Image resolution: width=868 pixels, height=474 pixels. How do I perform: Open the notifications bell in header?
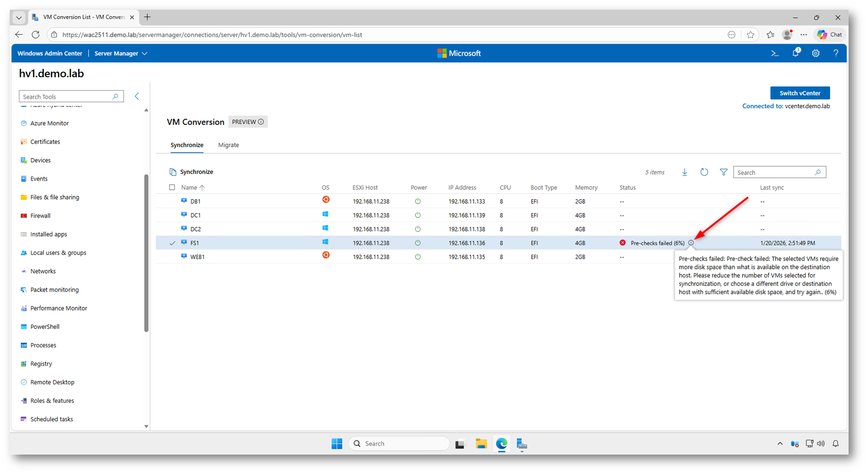795,54
